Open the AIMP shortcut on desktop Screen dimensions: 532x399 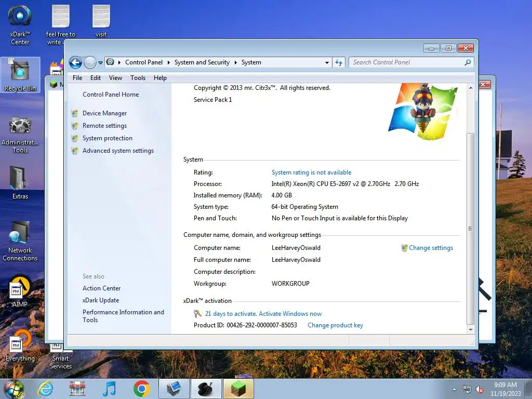pos(20,292)
